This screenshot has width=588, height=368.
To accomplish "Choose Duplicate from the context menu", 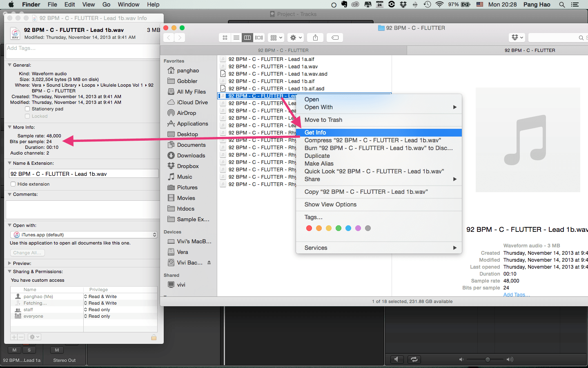I will tap(379, 156).
